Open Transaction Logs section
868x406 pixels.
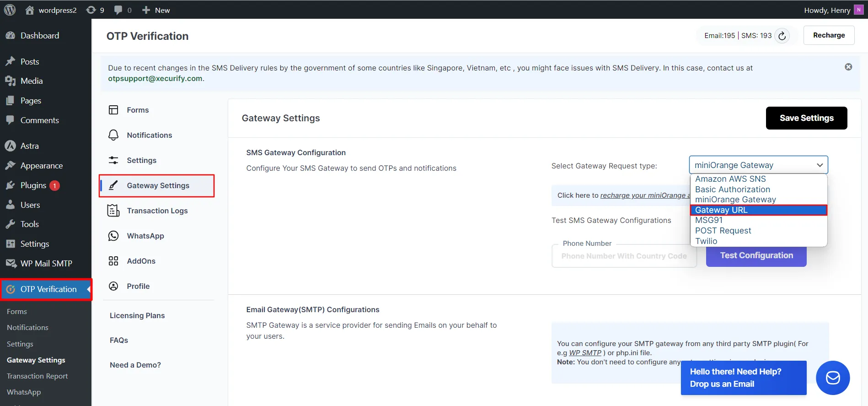click(157, 211)
